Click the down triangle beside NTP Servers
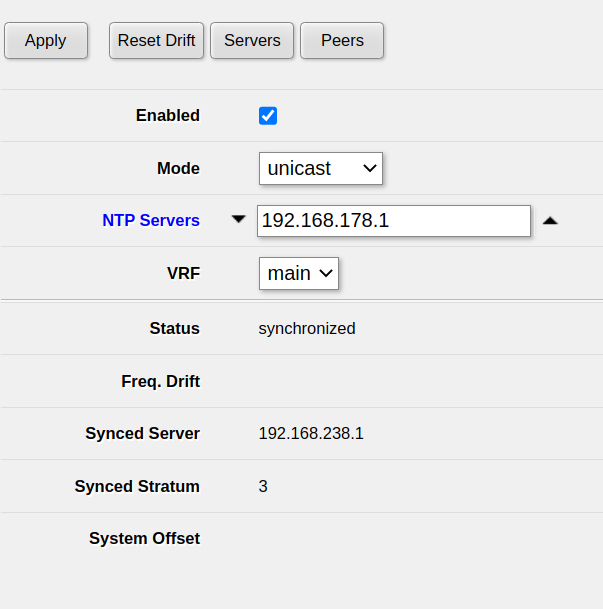The height and width of the screenshot is (609, 603). [x=238, y=219]
